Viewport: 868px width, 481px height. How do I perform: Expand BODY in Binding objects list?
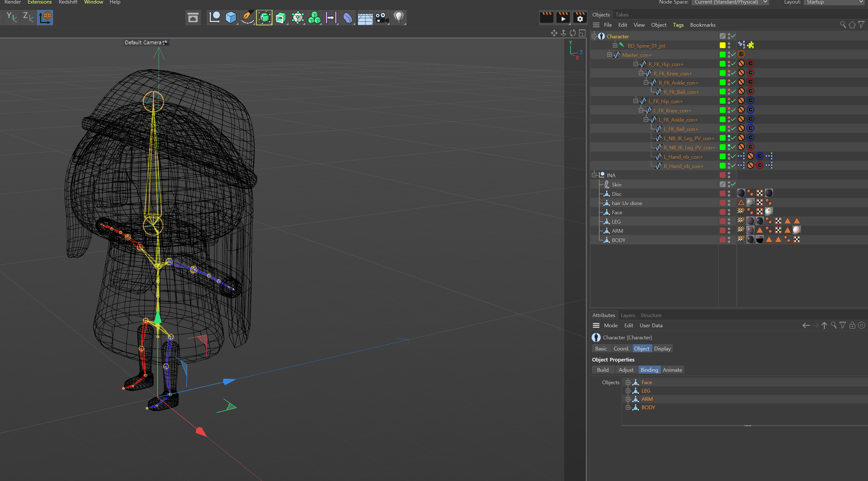tap(628, 408)
